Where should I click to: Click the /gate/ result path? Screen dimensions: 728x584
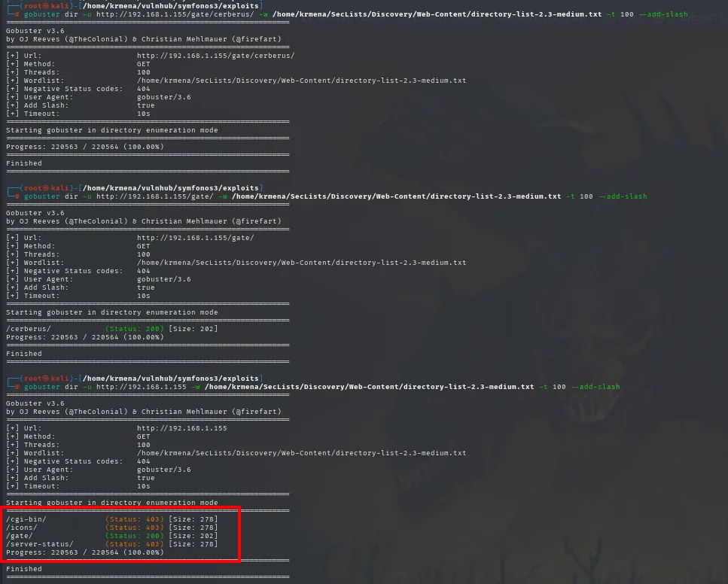(19, 536)
